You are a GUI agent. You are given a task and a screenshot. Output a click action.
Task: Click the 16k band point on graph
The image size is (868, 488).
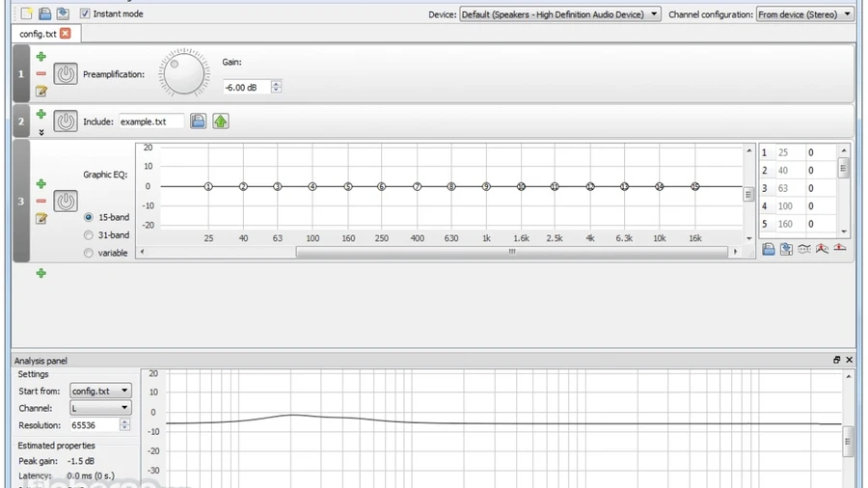click(694, 186)
